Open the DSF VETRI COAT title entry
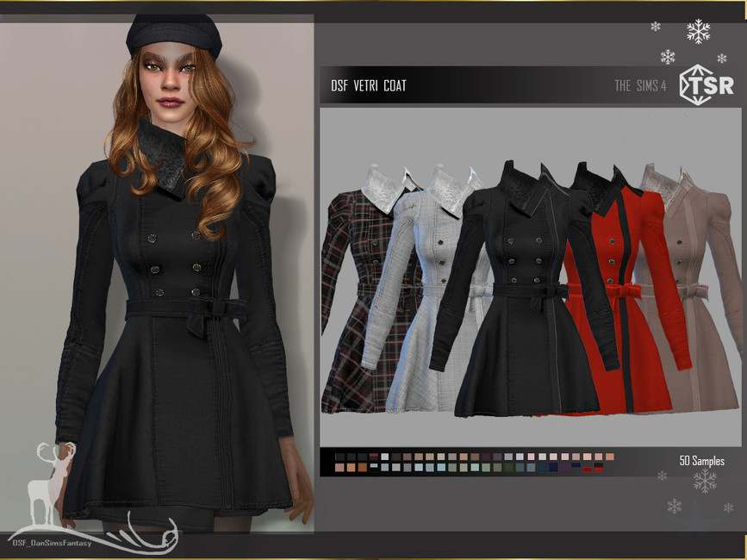This screenshot has height=560, width=747. 368,85
